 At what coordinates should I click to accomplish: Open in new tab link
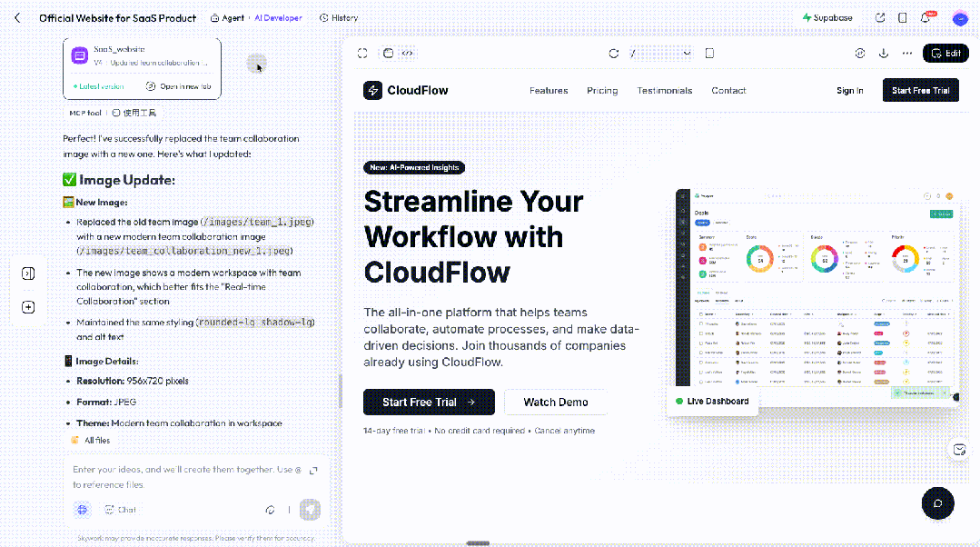click(x=179, y=86)
